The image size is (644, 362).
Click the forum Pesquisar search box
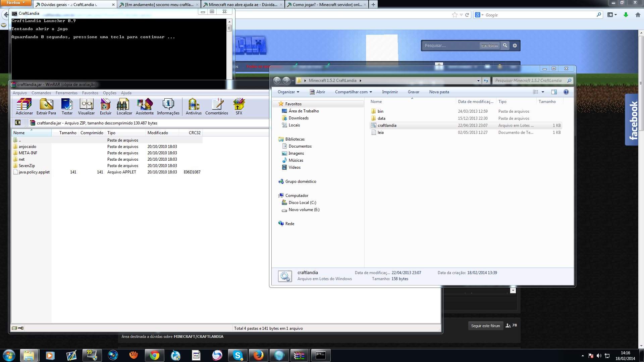tap(450, 45)
